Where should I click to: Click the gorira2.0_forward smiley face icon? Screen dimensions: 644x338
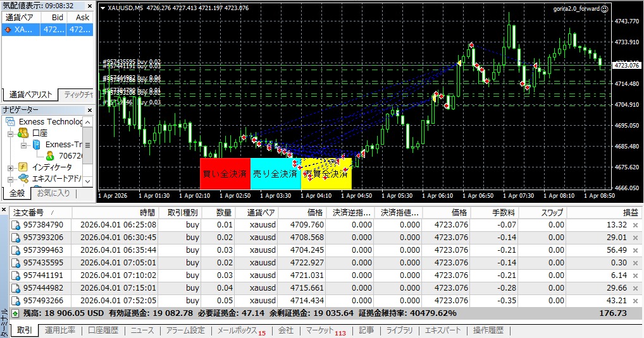click(605, 9)
